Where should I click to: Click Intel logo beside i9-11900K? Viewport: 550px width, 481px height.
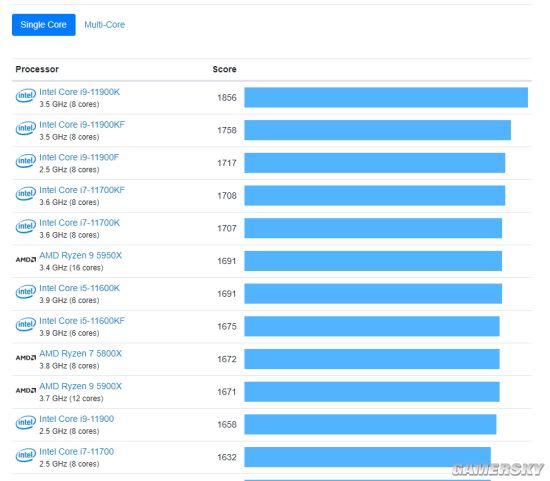point(26,95)
